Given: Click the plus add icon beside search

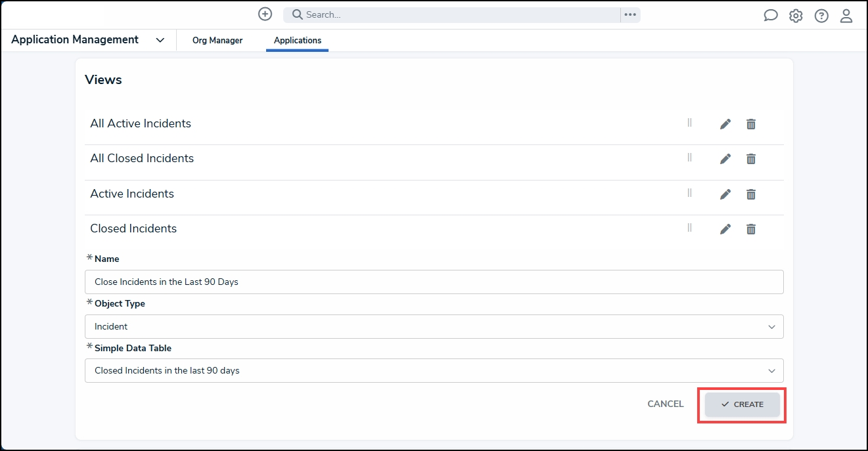Looking at the screenshot, I should [x=265, y=14].
